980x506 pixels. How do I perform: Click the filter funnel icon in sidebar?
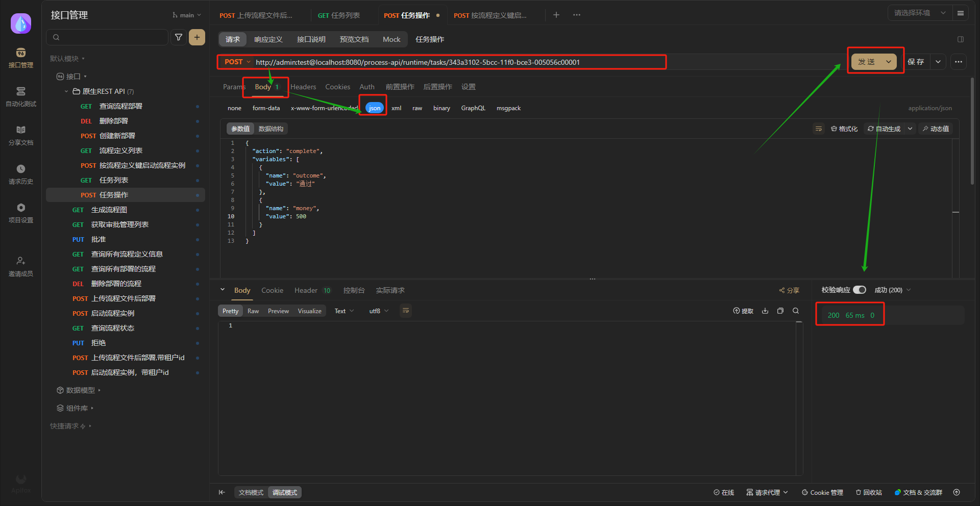(179, 37)
